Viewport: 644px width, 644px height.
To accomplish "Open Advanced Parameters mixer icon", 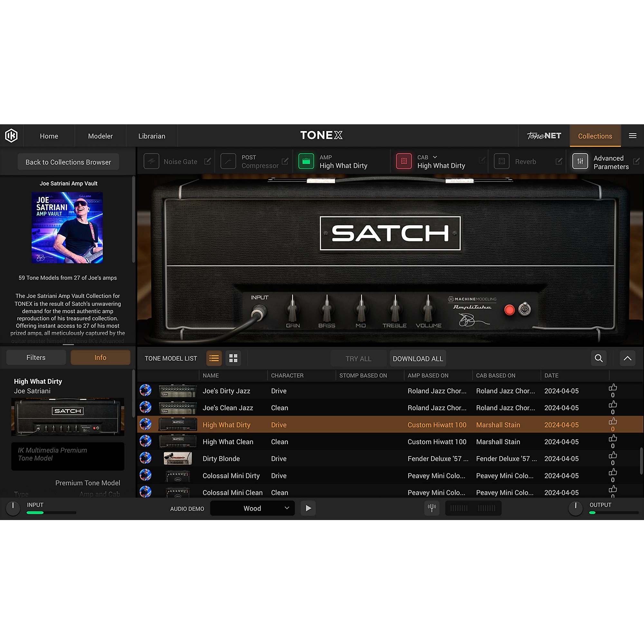I will click(x=580, y=161).
